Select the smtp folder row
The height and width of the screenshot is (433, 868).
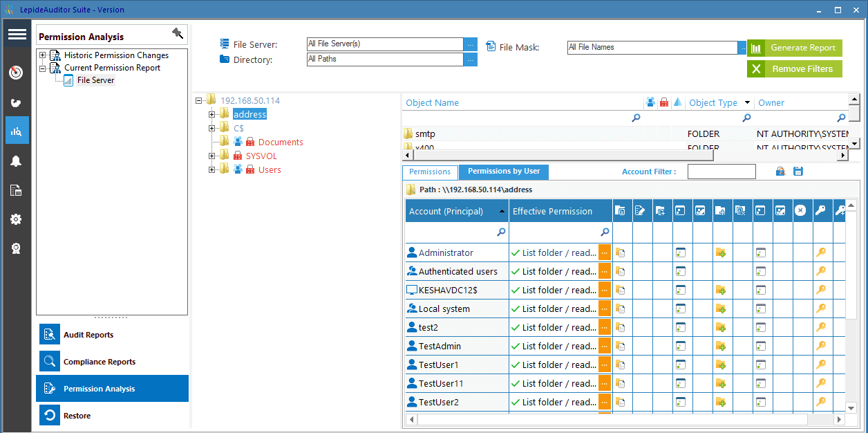(625, 133)
